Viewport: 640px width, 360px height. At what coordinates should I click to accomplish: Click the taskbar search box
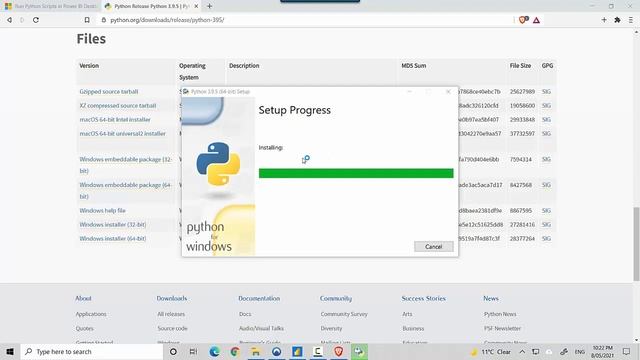tap(92, 351)
